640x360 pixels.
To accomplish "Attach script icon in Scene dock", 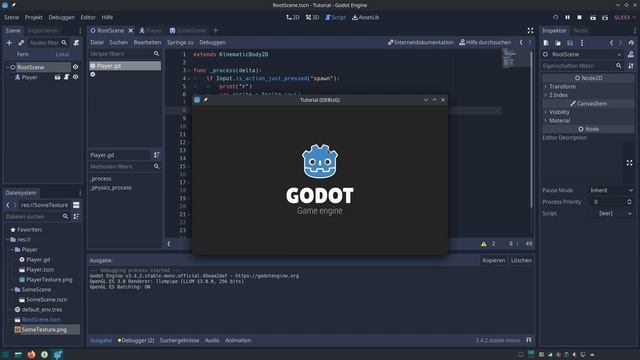I will pos(76,42).
